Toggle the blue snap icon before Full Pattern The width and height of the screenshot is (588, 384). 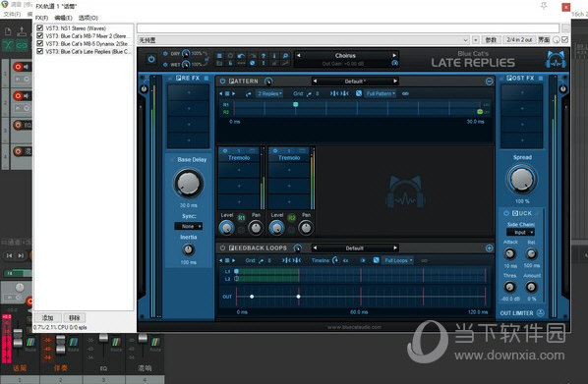tap(359, 93)
